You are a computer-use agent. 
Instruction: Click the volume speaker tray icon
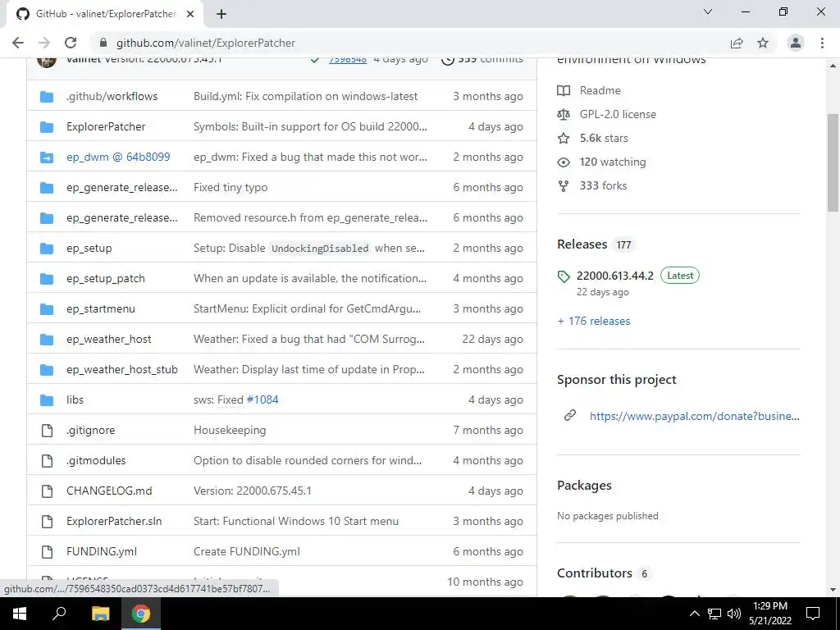pyautogui.click(x=734, y=614)
